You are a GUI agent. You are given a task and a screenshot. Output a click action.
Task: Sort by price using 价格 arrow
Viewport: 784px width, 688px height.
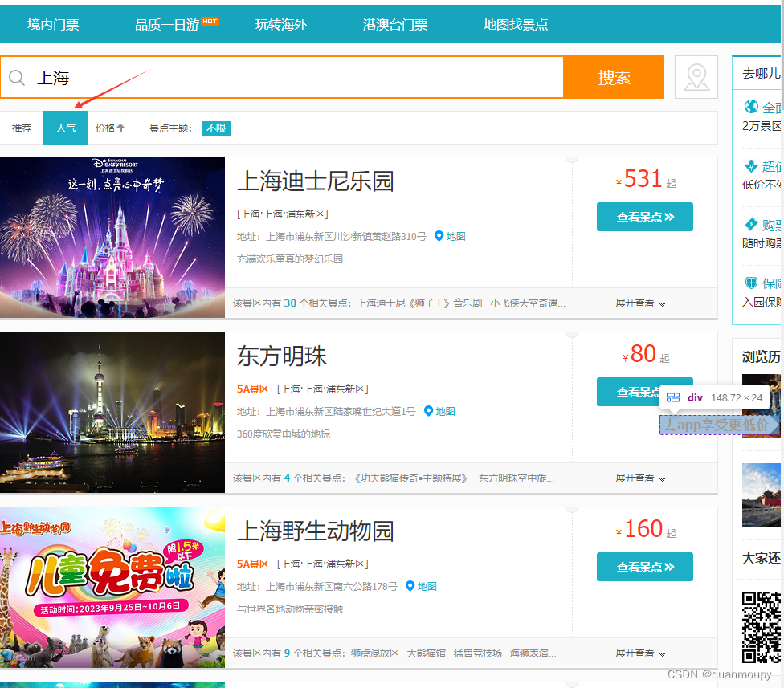(x=110, y=128)
